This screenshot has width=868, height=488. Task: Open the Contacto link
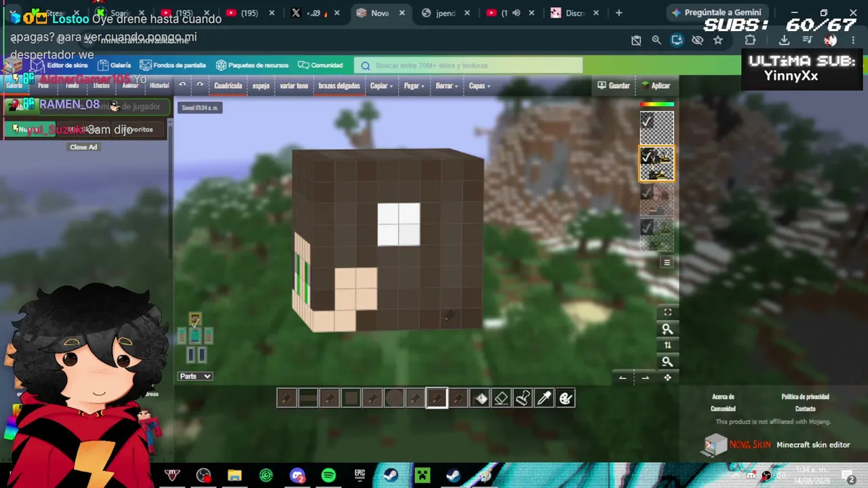(805, 409)
